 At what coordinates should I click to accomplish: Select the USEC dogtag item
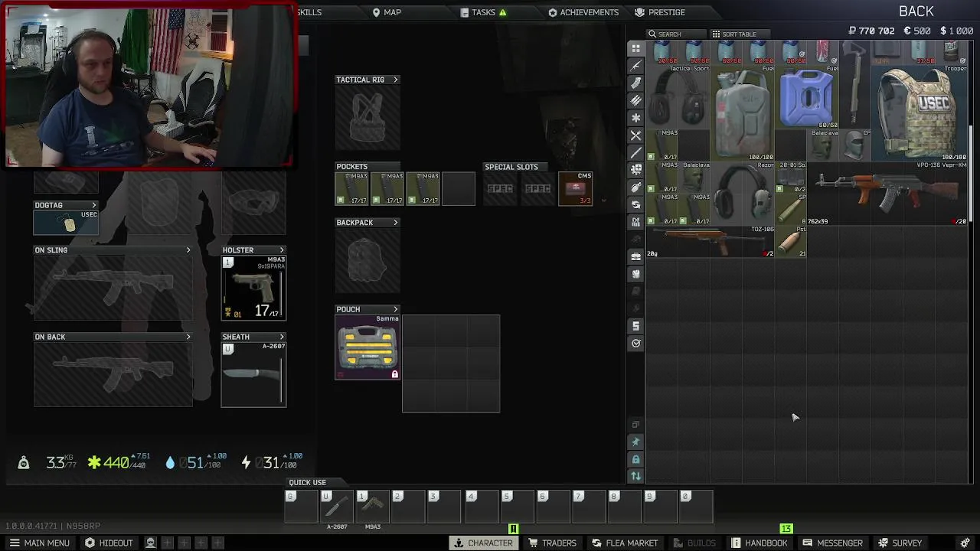coord(66,222)
